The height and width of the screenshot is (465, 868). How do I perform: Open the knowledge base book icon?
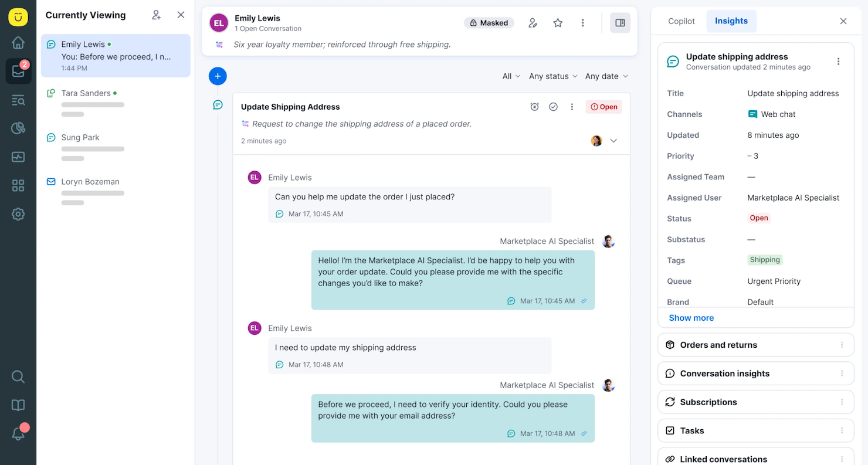(18, 405)
